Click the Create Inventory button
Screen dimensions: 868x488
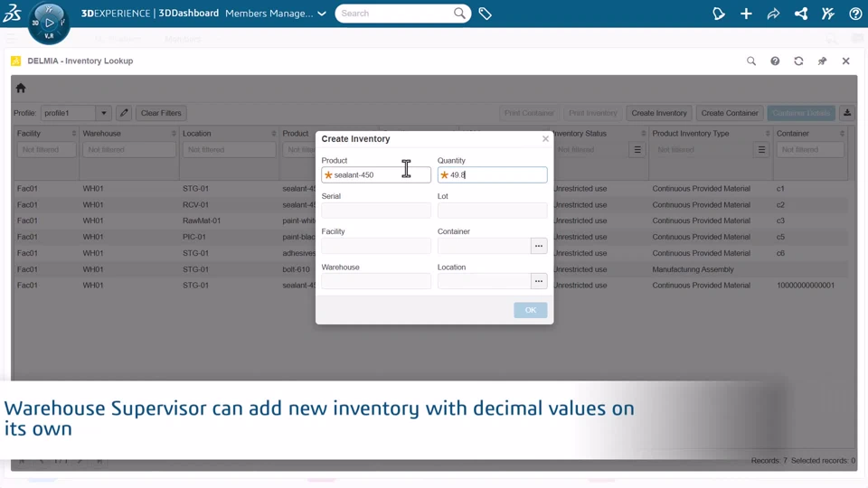click(659, 113)
